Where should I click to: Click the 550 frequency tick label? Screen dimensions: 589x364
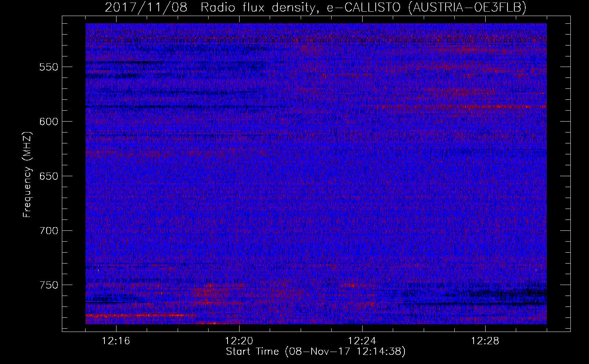pos(49,67)
